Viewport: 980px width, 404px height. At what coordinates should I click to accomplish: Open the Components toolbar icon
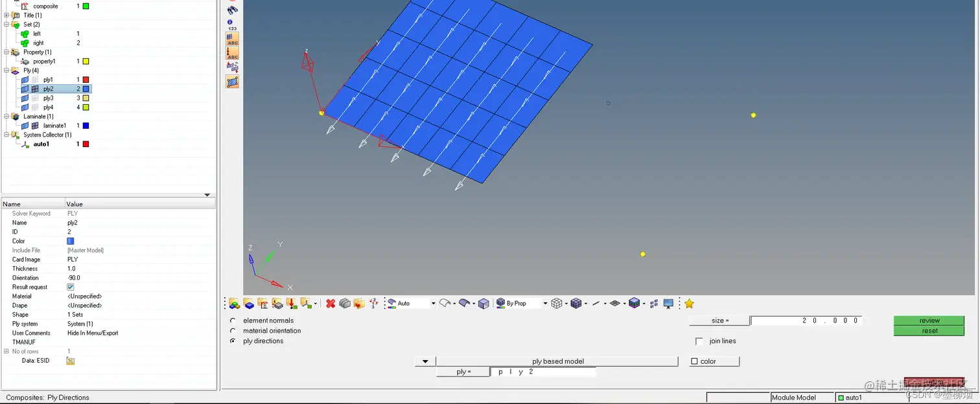pyautogui.click(x=249, y=303)
